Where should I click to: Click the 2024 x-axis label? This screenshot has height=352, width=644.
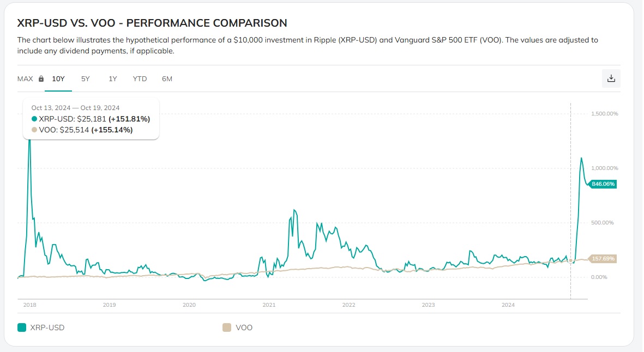(x=508, y=305)
